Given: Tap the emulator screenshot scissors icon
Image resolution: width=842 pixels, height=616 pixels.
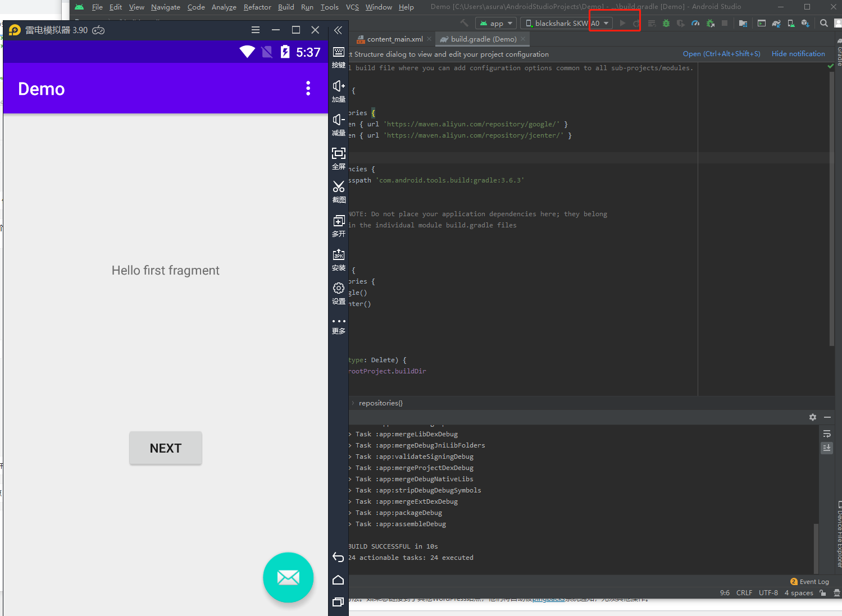Looking at the screenshot, I should 339,190.
